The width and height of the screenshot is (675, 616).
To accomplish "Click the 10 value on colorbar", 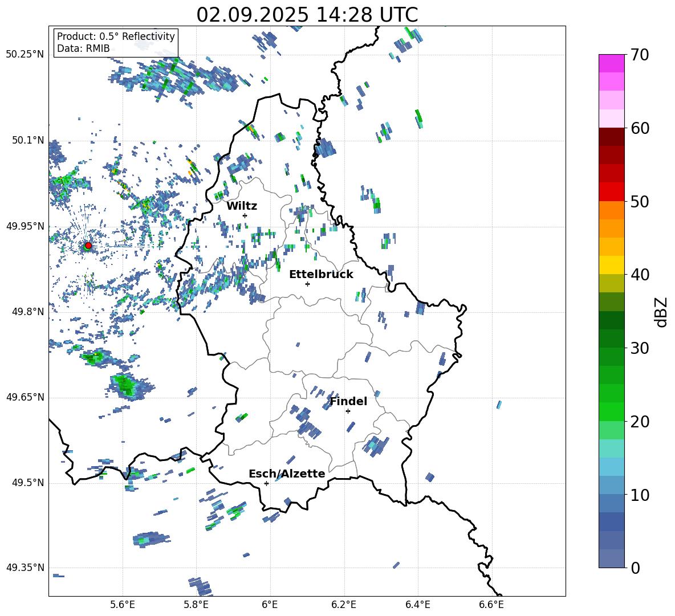I will pyautogui.click(x=640, y=495).
